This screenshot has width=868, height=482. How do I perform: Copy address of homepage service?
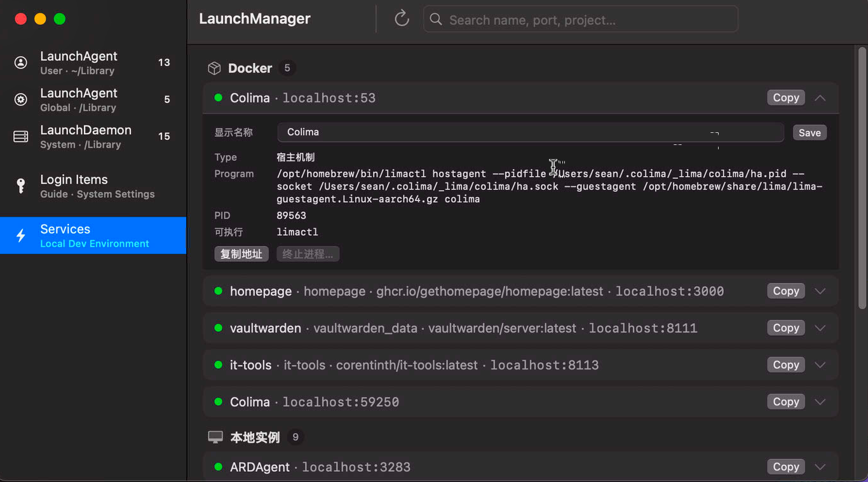click(x=786, y=291)
